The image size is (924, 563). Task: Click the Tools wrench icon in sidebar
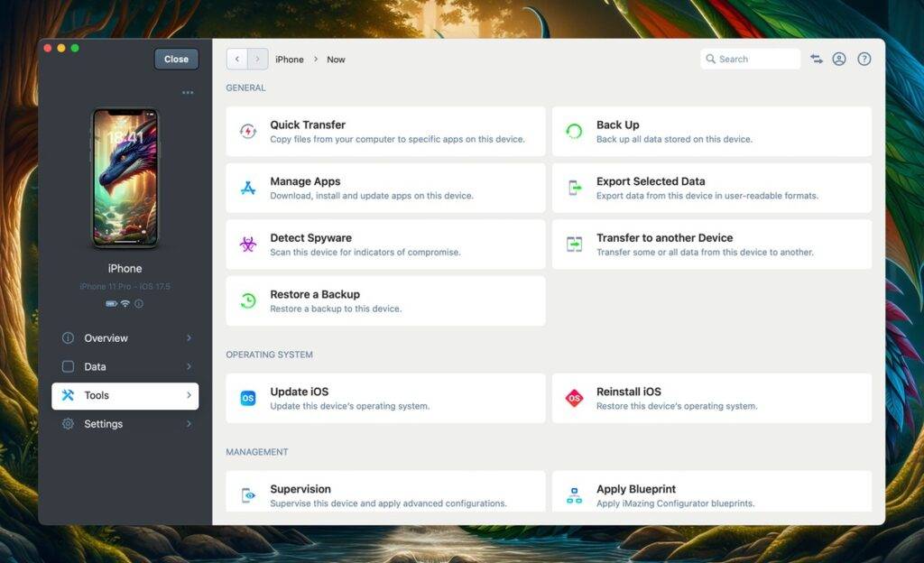click(69, 395)
